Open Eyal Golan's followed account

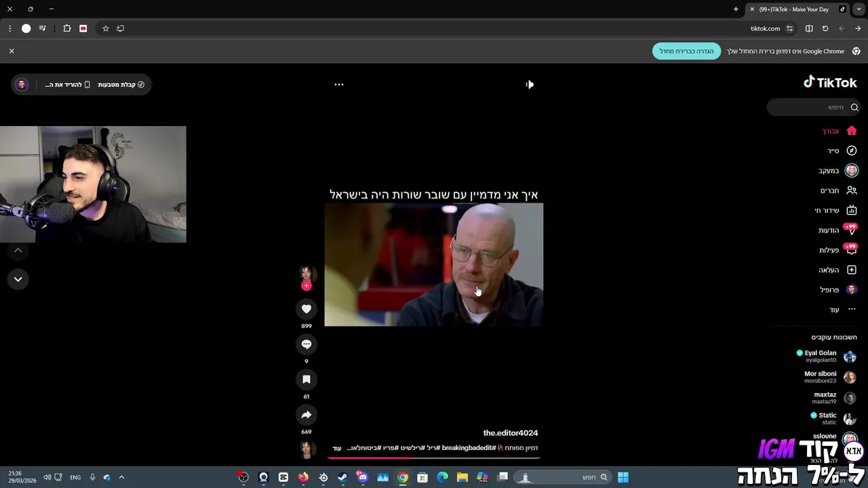click(x=826, y=357)
